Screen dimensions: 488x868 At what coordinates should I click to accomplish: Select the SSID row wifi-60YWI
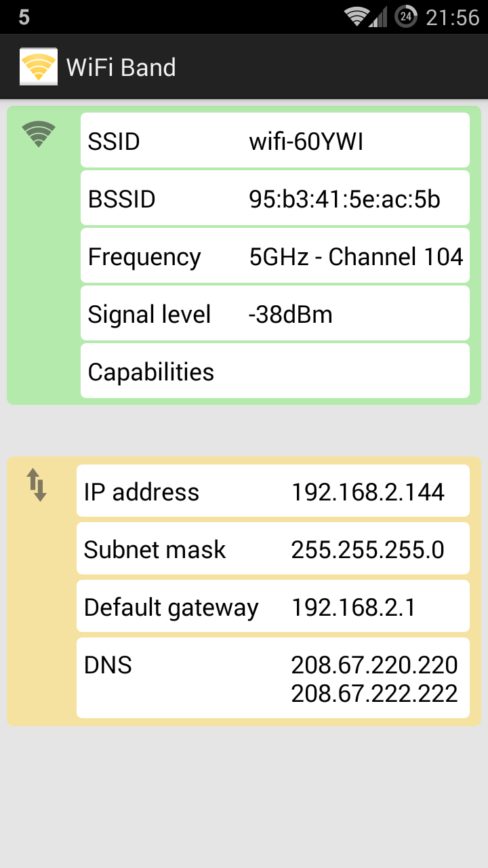pos(274,140)
